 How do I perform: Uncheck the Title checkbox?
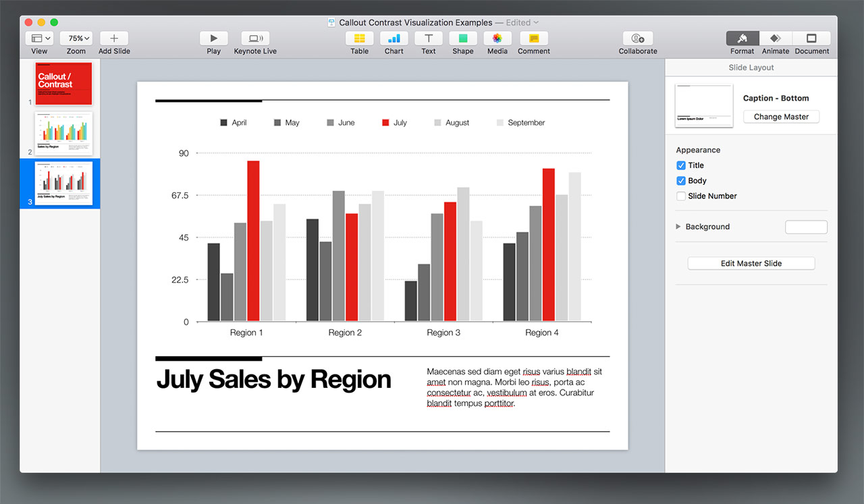pyautogui.click(x=681, y=165)
